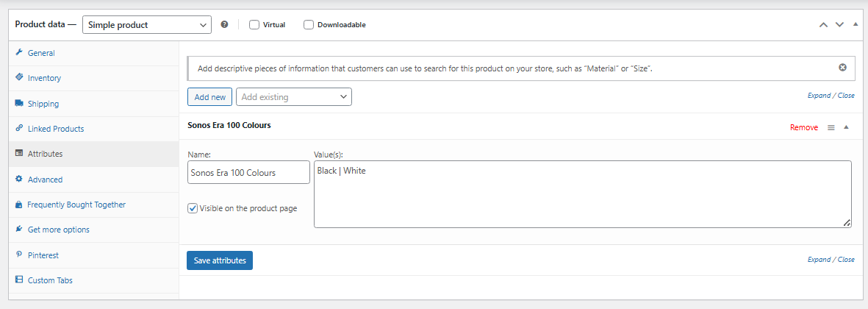Click the product type help question icon
This screenshot has height=309, width=868.
224,24
